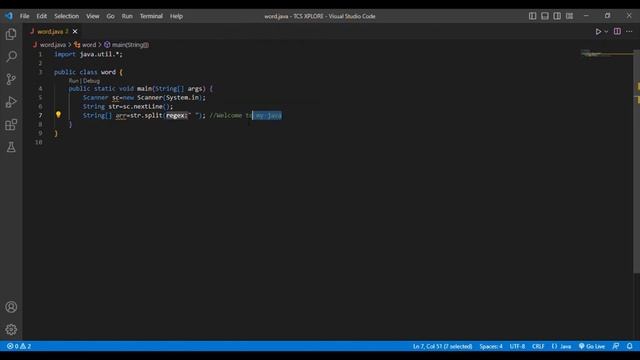The height and width of the screenshot is (360, 640).
Task: Toggle the secondary side bar layout
Action: pos(557,16)
